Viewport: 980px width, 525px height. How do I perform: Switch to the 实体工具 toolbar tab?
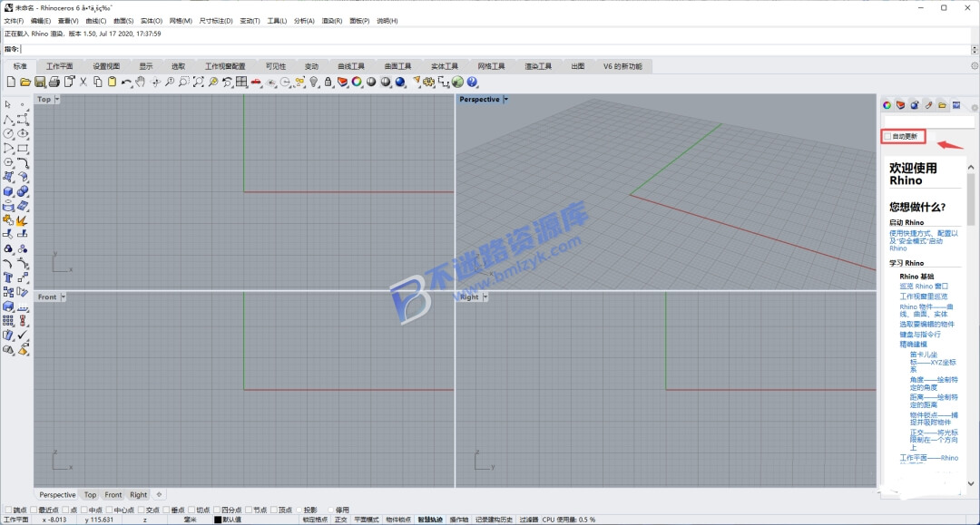(x=445, y=66)
